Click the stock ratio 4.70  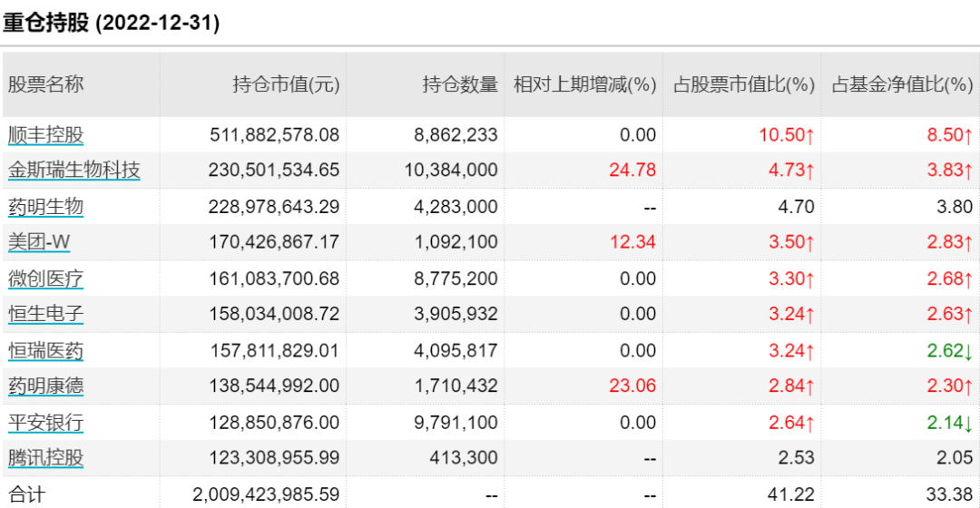[x=797, y=206]
